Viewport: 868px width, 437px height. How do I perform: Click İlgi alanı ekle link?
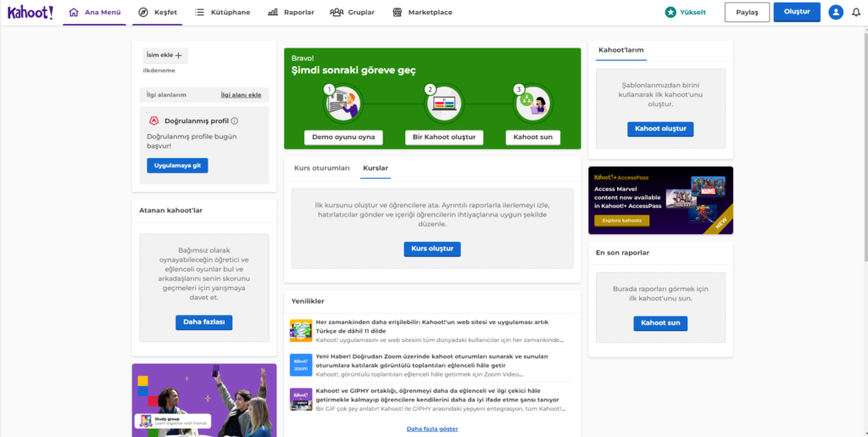pos(241,95)
